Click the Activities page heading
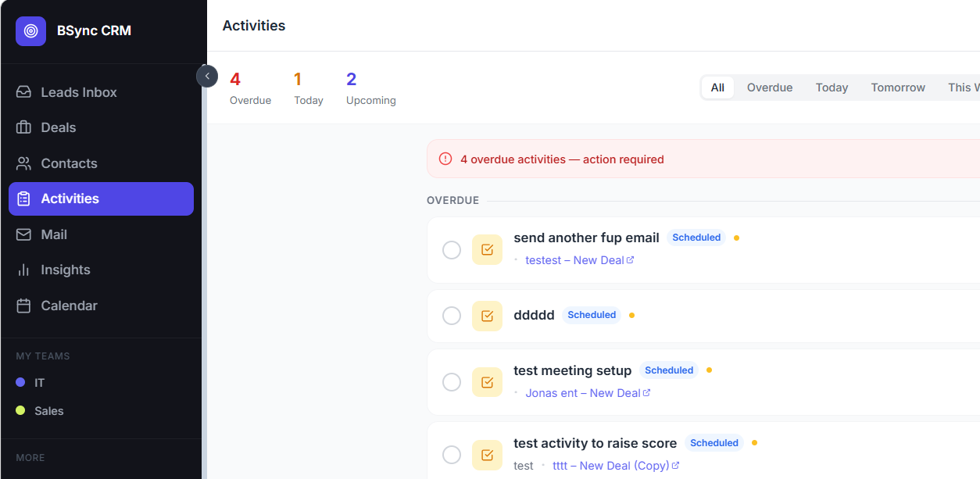Image resolution: width=980 pixels, height=479 pixels. (x=254, y=26)
